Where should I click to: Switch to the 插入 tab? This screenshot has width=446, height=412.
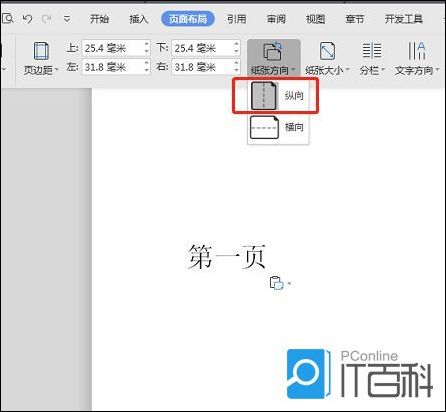[139, 19]
